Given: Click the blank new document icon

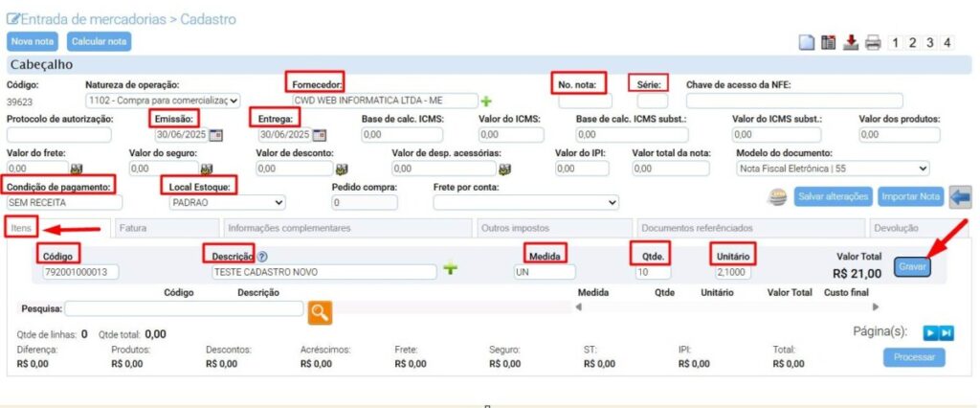Looking at the screenshot, I should pos(808,42).
